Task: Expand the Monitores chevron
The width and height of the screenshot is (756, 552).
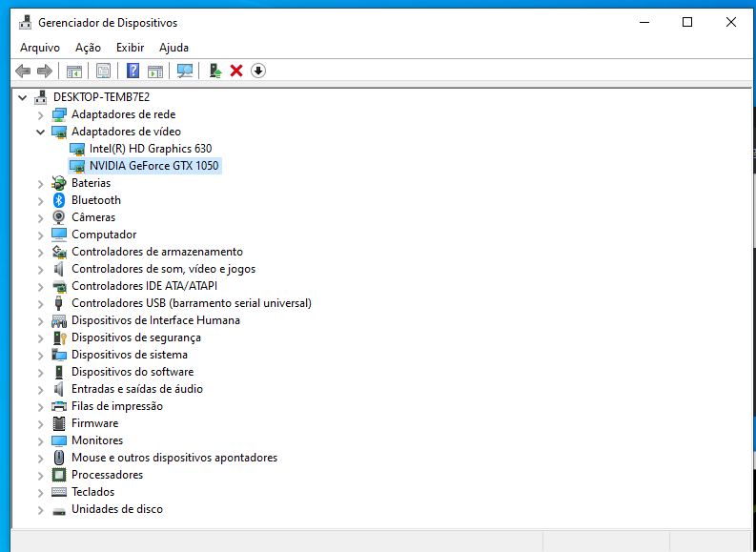Action: pos(40,440)
